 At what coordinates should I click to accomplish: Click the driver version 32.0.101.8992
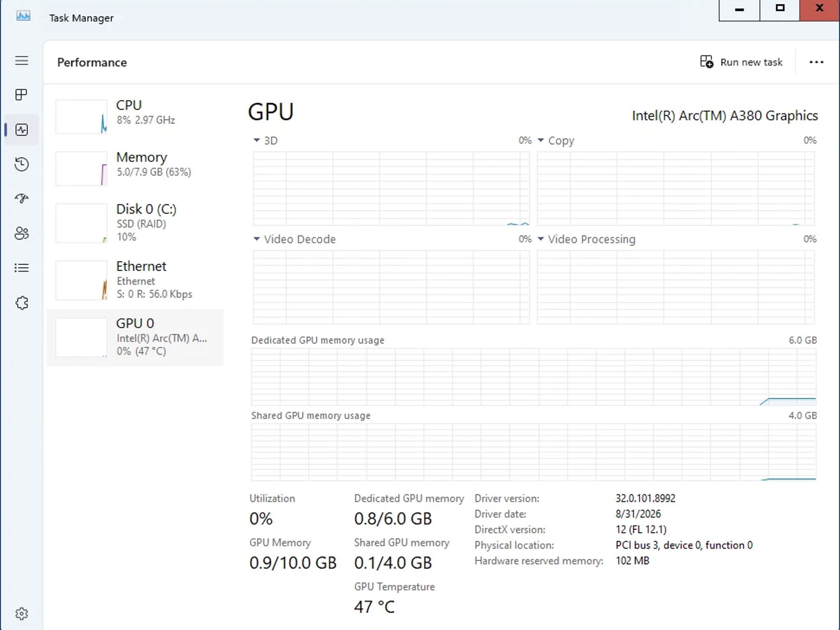pyautogui.click(x=645, y=498)
